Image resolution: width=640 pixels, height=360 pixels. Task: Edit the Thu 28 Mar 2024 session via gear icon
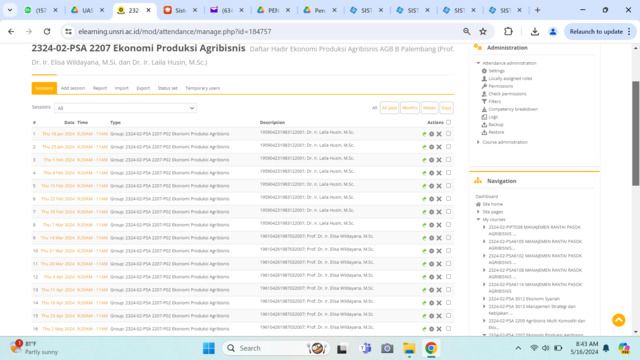(431, 264)
